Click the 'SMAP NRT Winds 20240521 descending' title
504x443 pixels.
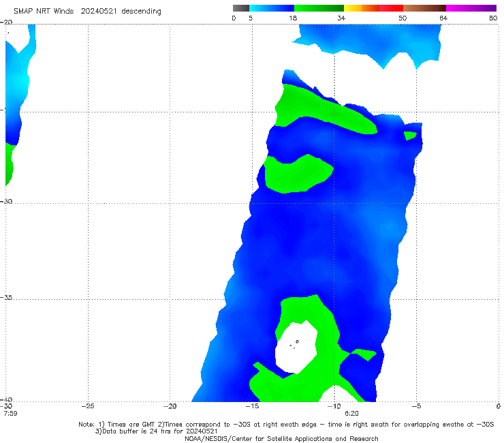(x=87, y=11)
